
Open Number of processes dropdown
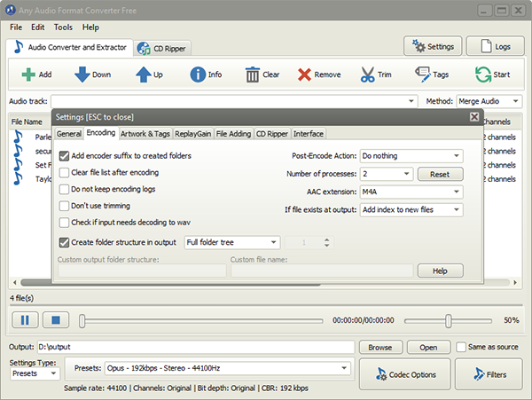387,174
